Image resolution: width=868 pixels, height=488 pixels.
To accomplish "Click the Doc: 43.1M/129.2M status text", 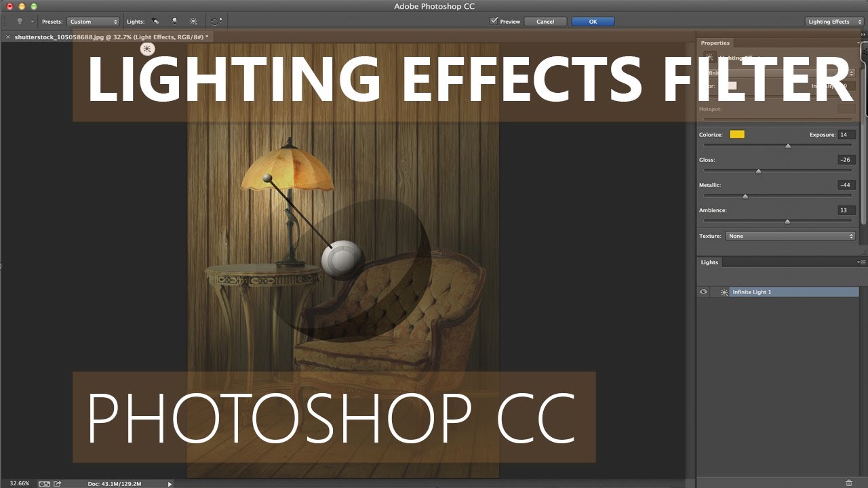I will (x=115, y=484).
